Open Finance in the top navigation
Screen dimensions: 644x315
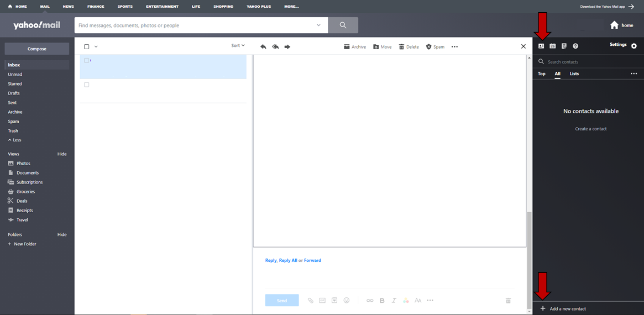point(96,7)
